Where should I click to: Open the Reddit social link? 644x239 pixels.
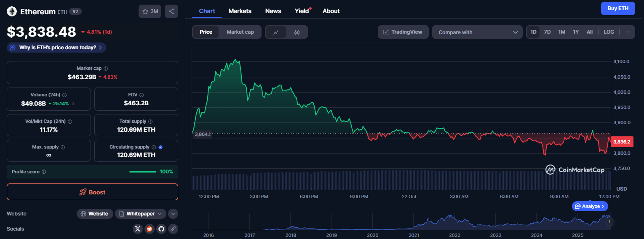click(150, 229)
